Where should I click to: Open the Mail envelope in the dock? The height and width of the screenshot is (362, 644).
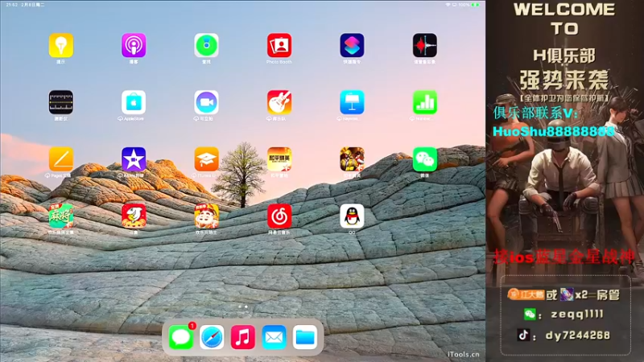coord(274,337)
